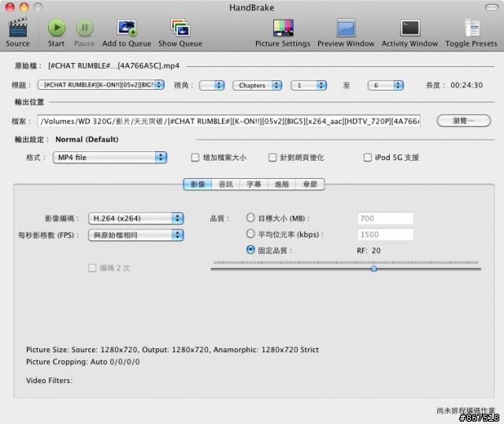
Task: Select 平均位元率 (kbps) radio button
Action: [250, 234]
